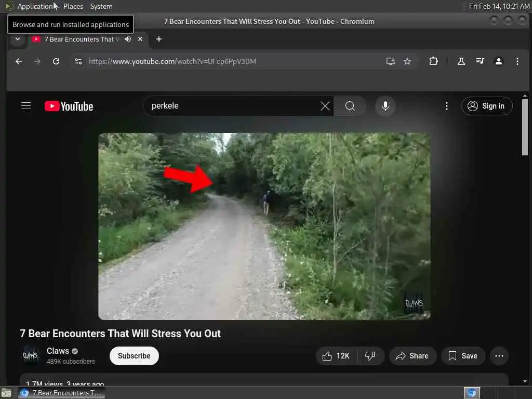Image resolution: width=532 pixels, height=399 pixels.
Task: Bookmark this page with the star
Action: 407,61
